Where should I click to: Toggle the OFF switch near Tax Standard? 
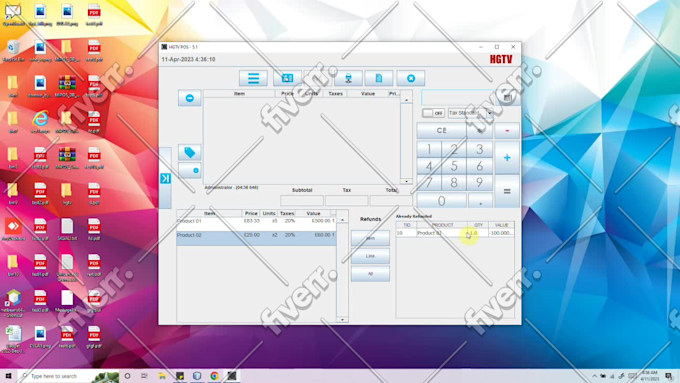coord(433,113)
